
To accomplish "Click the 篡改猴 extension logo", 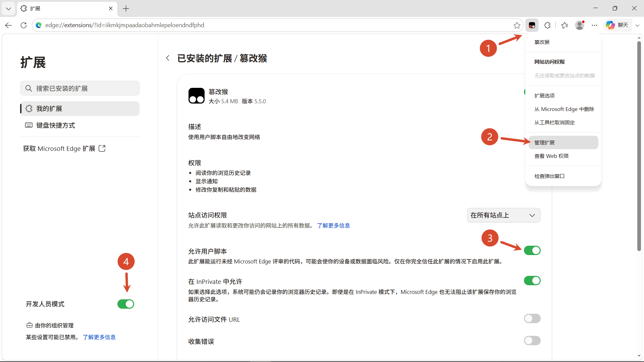I will 197,96.
